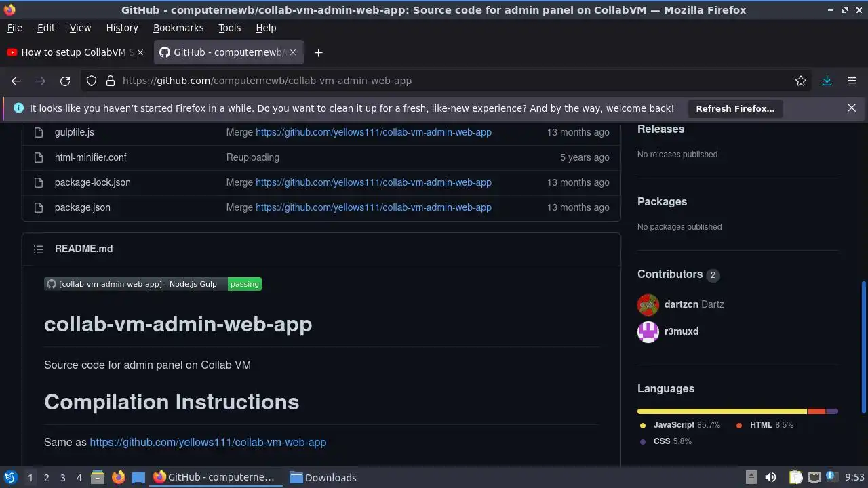Open the taskbar start menu icon

[10, 477]
